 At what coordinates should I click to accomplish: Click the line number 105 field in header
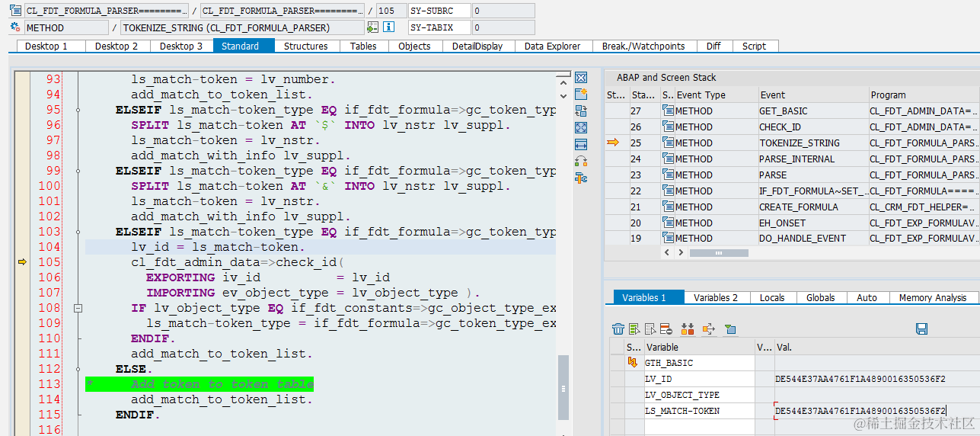(391, 11)
